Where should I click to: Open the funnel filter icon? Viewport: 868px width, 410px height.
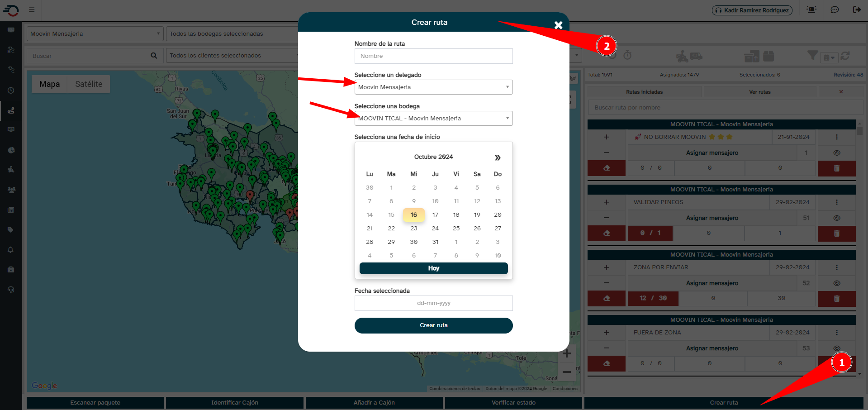[x=812, y=55]
